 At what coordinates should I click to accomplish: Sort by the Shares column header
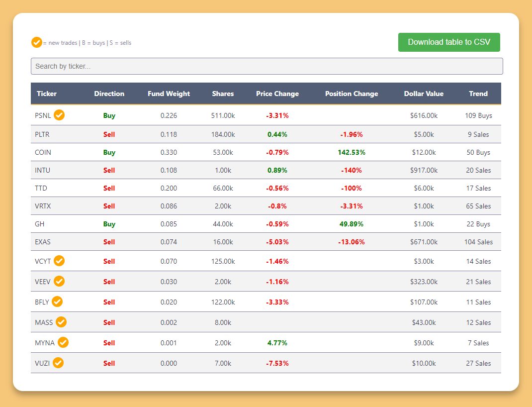pyautogui.click(x=223, y=94)
